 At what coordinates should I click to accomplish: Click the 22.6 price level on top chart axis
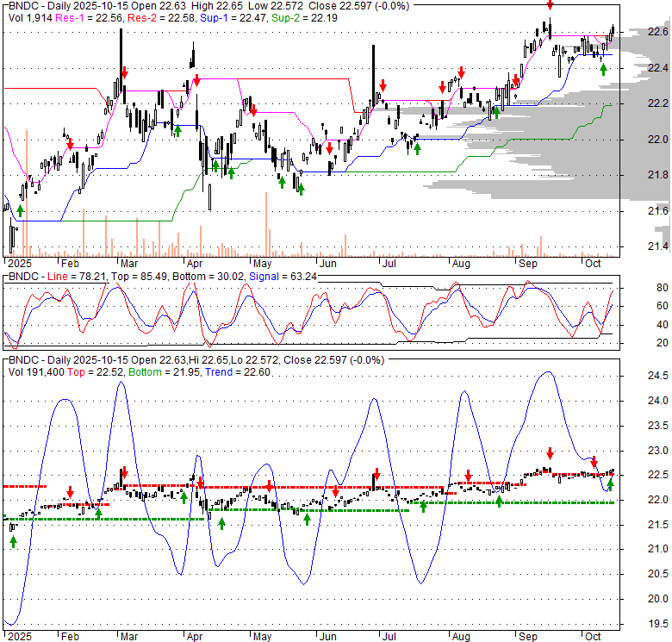pos(657,32)
